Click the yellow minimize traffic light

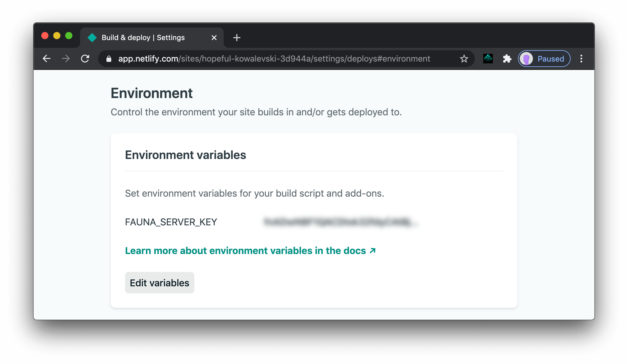point(57,36)
